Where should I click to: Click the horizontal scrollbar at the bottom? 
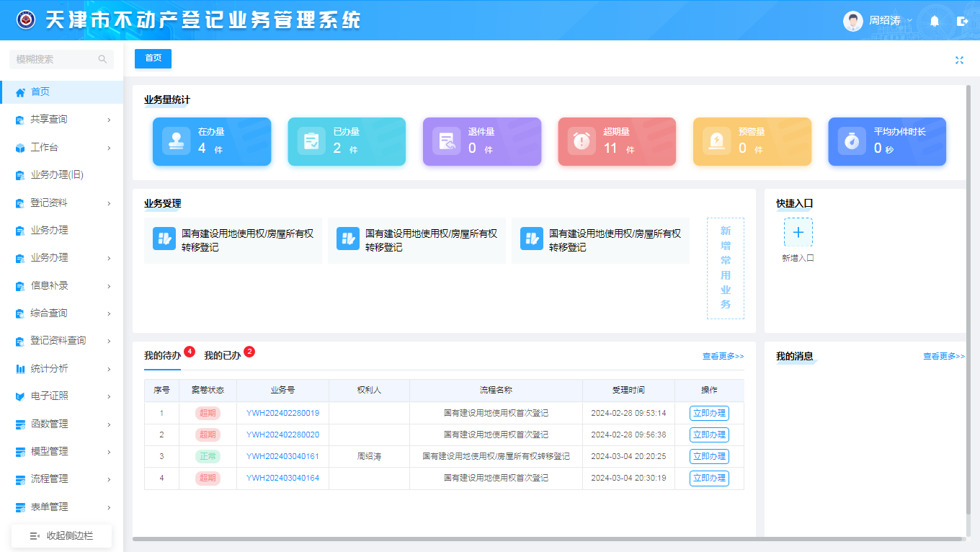[548, 538]
